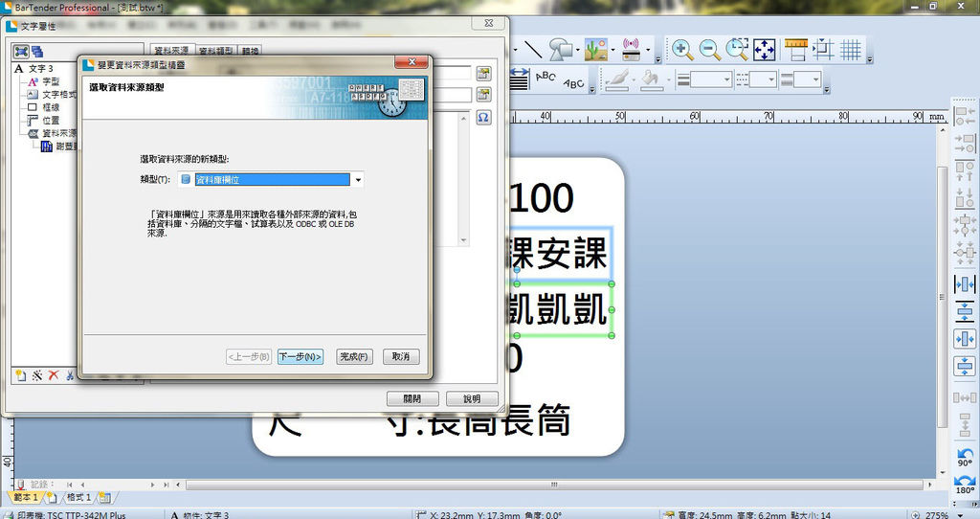Click the Zoom In magnifier
The width and height of the screenshot is (980, 519).
coord(681,50)
